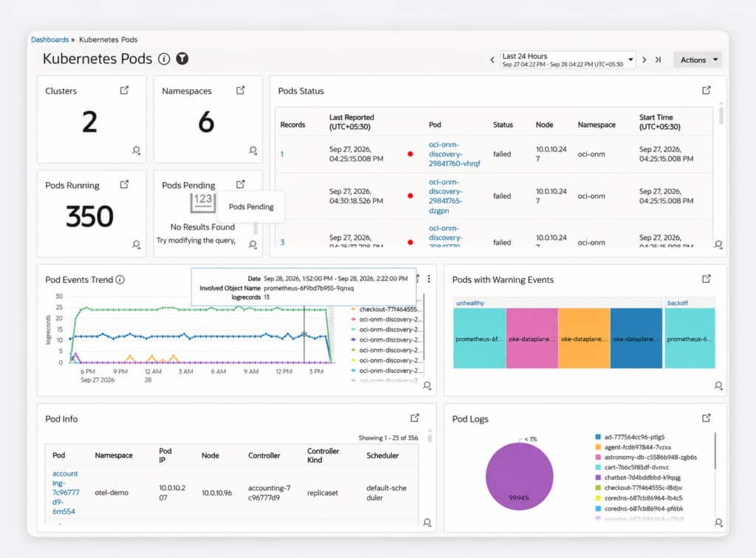Open record 3 in Pods Status

[x=282, y=242]
